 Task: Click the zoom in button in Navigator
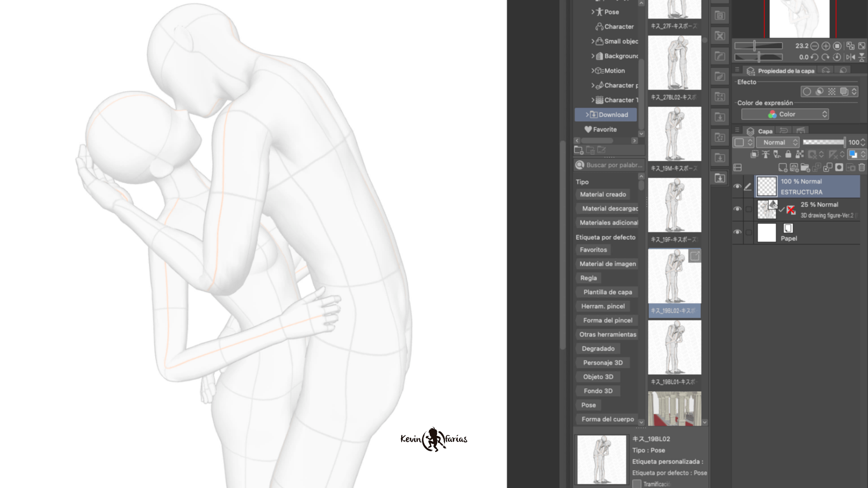coord(826,46)
